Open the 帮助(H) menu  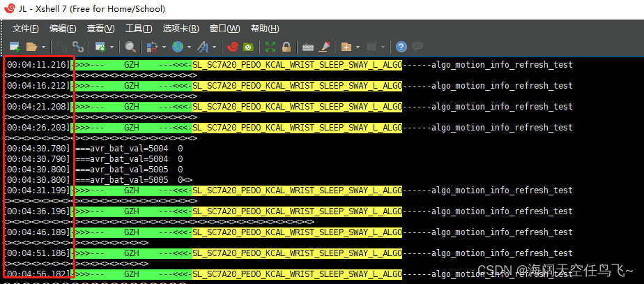pos(265,29)
